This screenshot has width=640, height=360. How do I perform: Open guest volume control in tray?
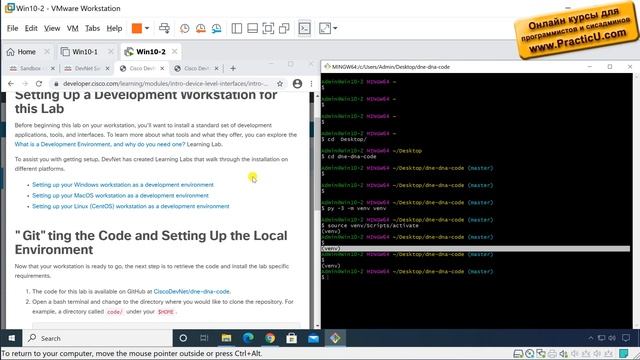(x=612, y=338)
